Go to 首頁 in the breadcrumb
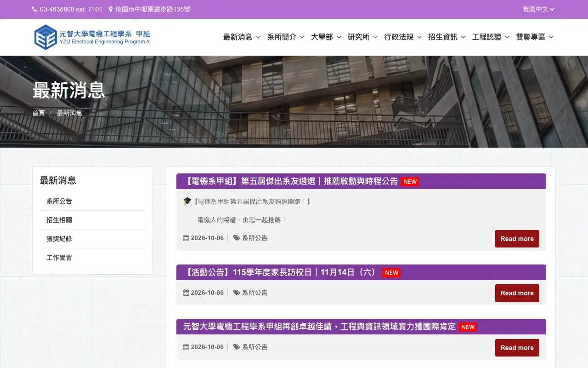Image resolution: width=588 pixels, height=368 pixels. (x=39, y=113)
